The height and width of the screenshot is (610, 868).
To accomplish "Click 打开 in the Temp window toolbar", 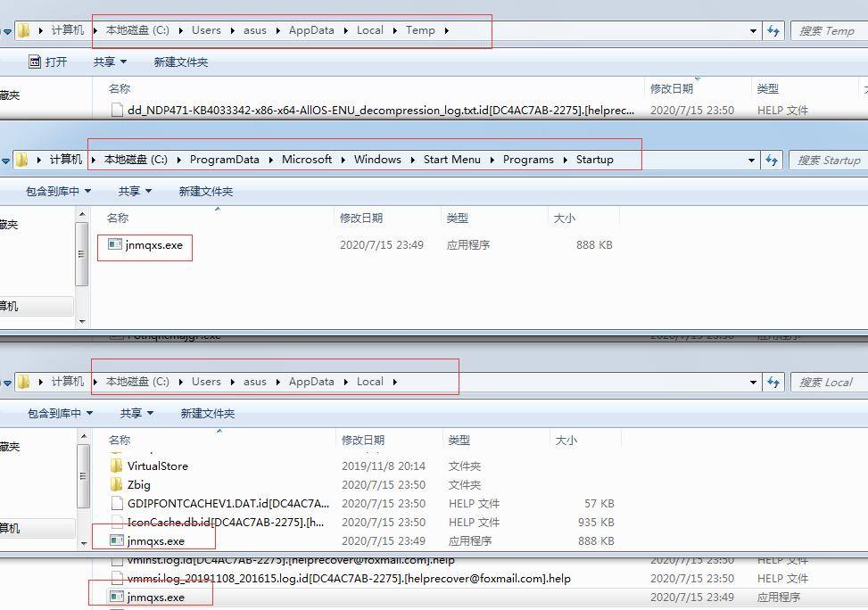I will [54, 61].
